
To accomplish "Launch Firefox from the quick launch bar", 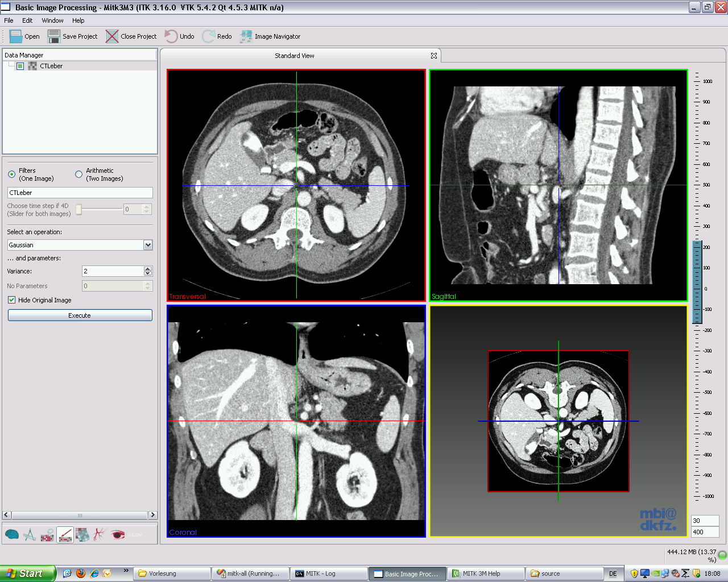I will pos(81,573).
